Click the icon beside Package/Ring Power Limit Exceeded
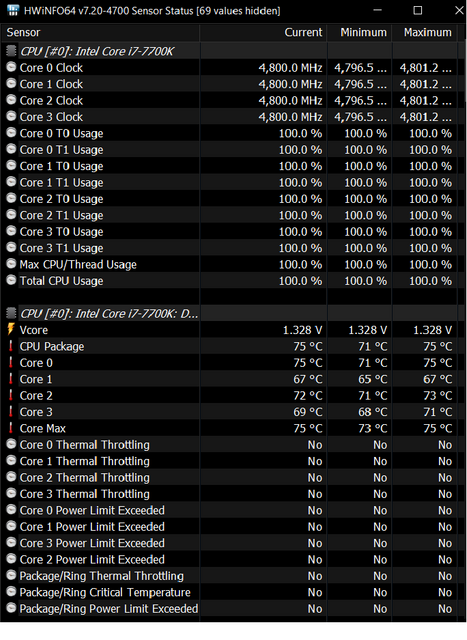The height and width of the screenshot is (640, 467). pyautogui.click(x=11, y=608)
